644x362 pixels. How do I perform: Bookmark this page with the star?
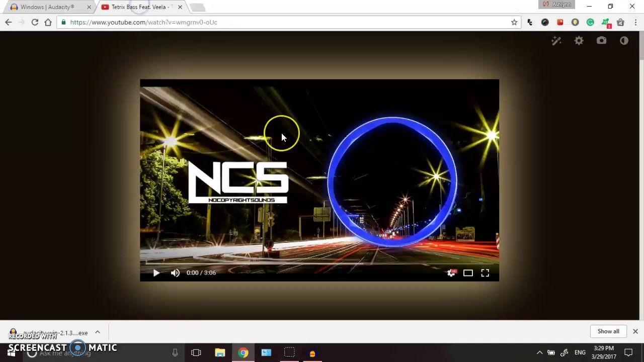pos(514,22)
